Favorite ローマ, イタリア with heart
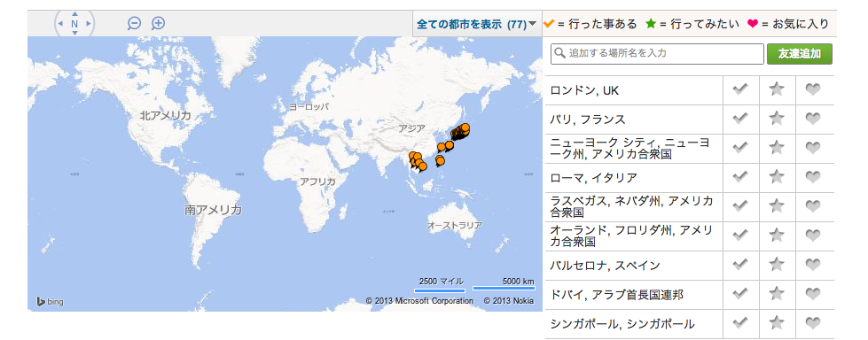This screenshot has width=868, height=340. 813,177
